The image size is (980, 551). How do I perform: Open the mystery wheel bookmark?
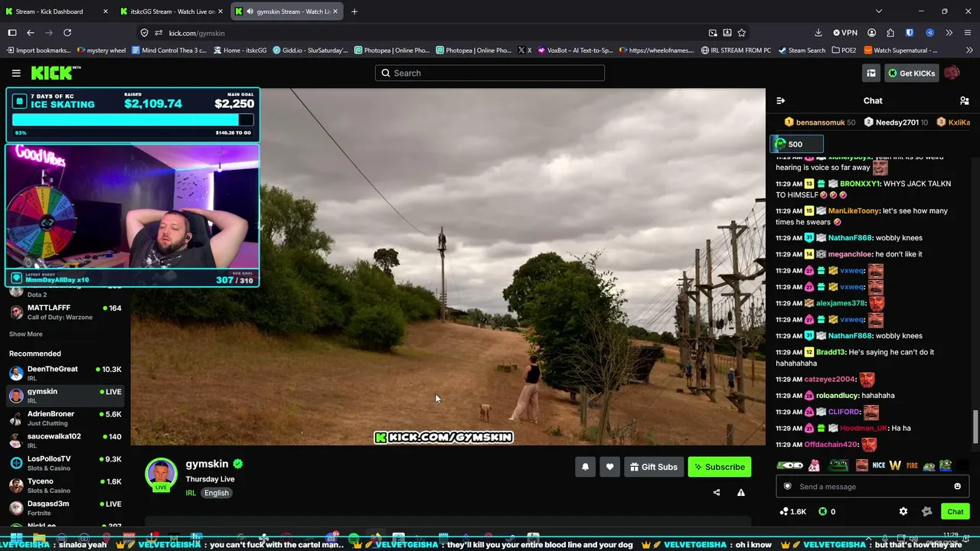101,51
